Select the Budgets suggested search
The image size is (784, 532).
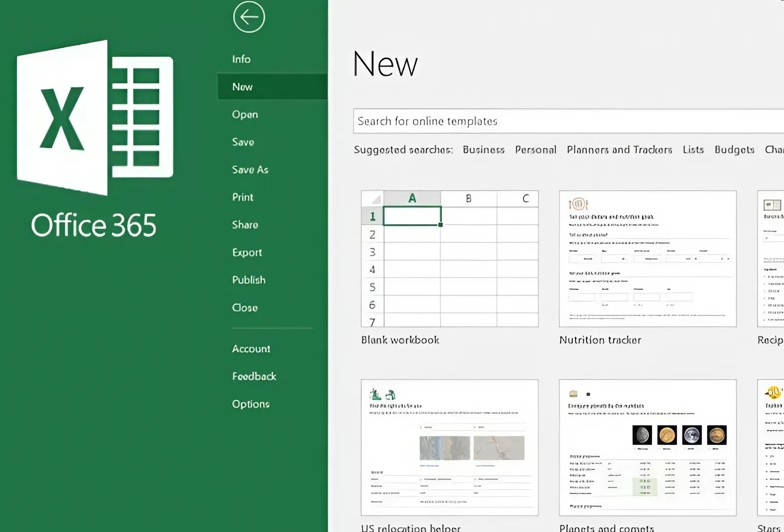(734, 150)
